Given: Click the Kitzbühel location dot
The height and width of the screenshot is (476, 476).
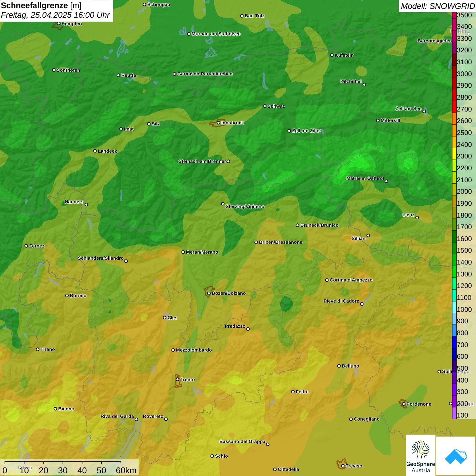Looking at the screenshot, I should [x=364, y=85].
